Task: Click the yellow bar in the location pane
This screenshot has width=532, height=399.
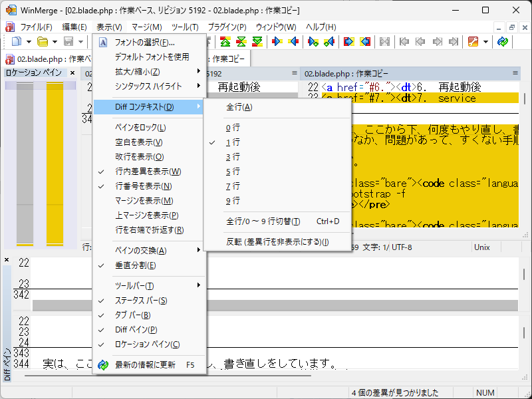Action: [x=55, y=163]
